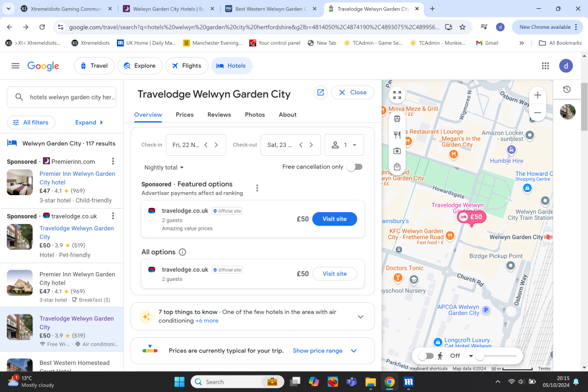Show the price range for this trip
Screen dimensions: 588x392
(x=317, y=350)
